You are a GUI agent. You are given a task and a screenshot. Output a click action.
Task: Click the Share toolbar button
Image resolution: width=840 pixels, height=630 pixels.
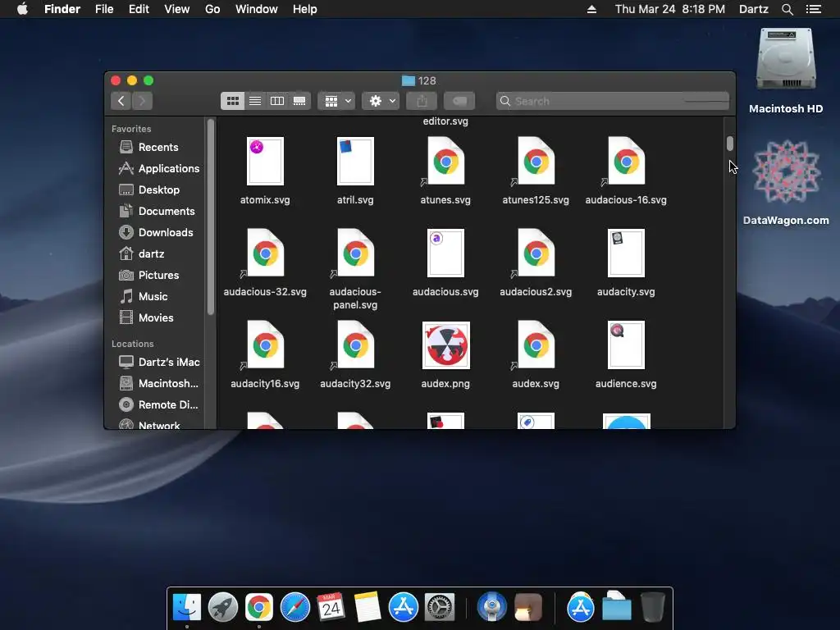pos(422,101)
